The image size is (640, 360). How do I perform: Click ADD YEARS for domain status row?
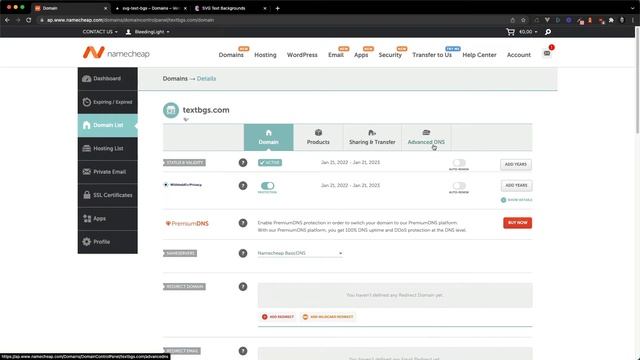(516, 164)
